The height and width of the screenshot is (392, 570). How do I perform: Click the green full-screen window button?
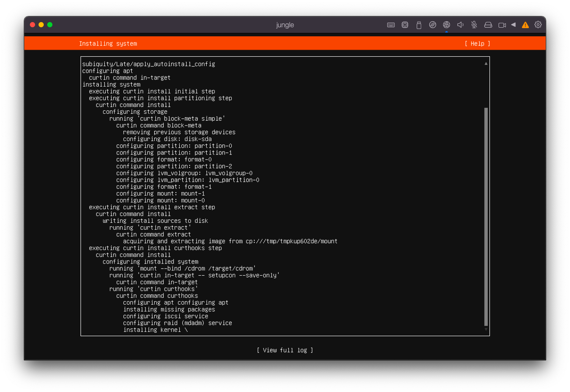pyautogui.click(x=50, y=25)
